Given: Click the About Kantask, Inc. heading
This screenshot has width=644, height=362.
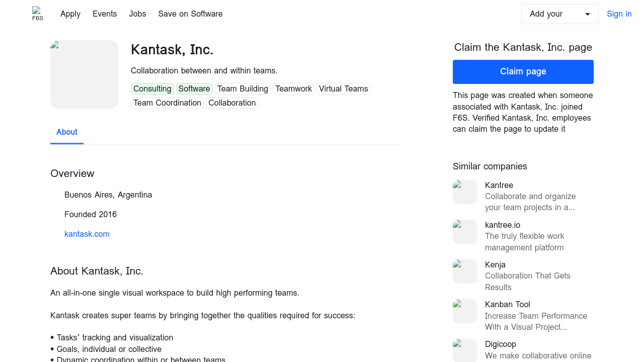Looking at the screenshot, I should 97,271.
